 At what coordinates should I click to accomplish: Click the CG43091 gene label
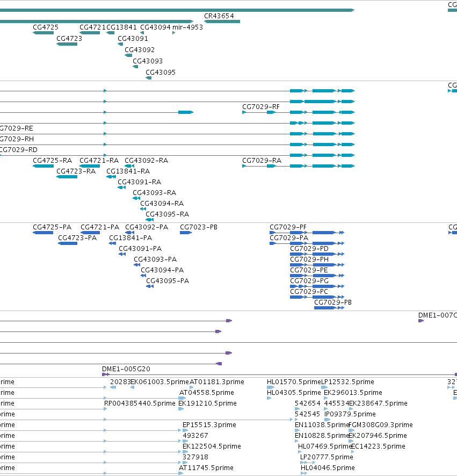tap(133, 39)
